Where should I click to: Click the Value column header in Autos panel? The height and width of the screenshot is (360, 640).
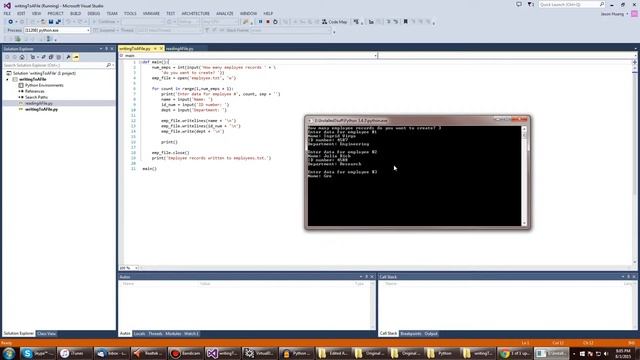[205, 284]
